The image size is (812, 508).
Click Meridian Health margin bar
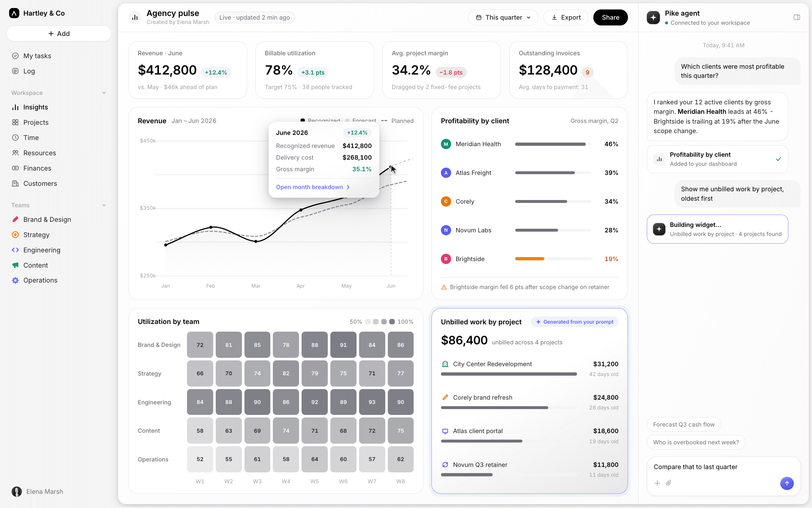point(553,144)
